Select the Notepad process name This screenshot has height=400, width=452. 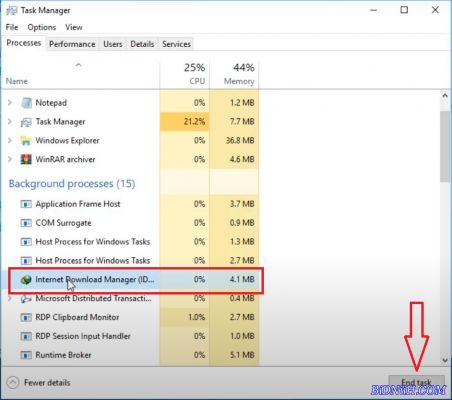tap(51, 103)
